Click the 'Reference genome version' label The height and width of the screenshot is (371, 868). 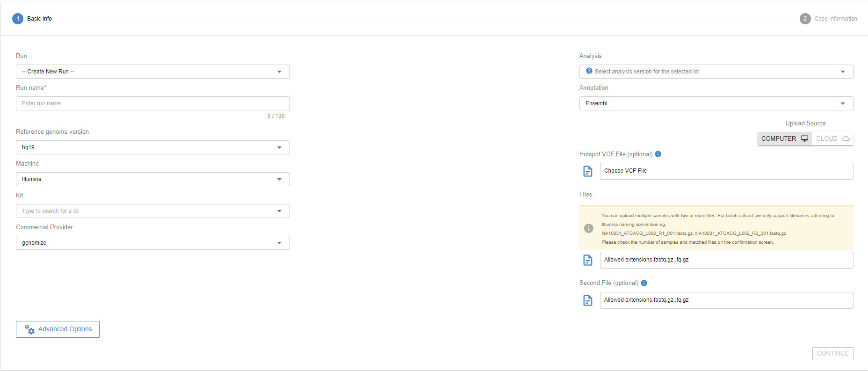pos(52,132)
